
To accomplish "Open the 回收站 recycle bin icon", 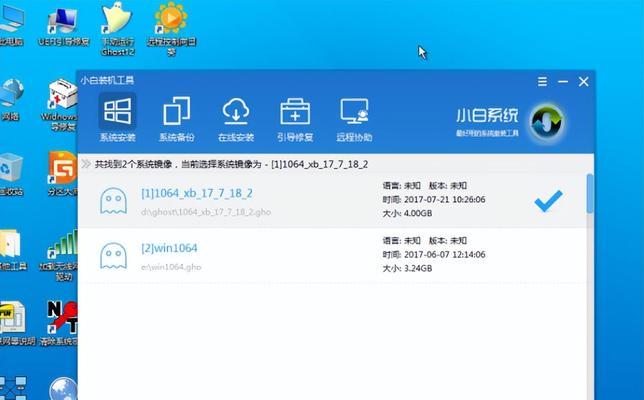I will (11, 173).
